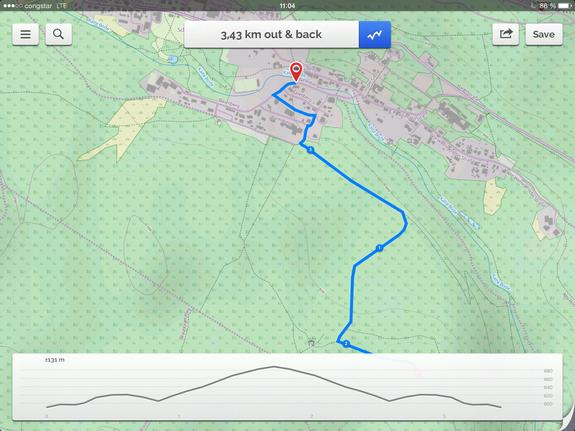Tap the elevation profile panel background

[287, 387]
